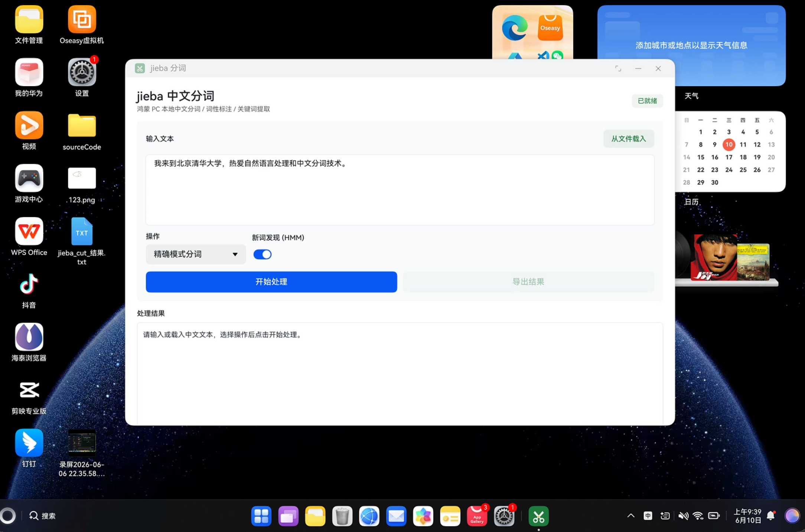Screen dimensions: 805x532
Task: Launch 抖音 from desktop
Action: 29,284
